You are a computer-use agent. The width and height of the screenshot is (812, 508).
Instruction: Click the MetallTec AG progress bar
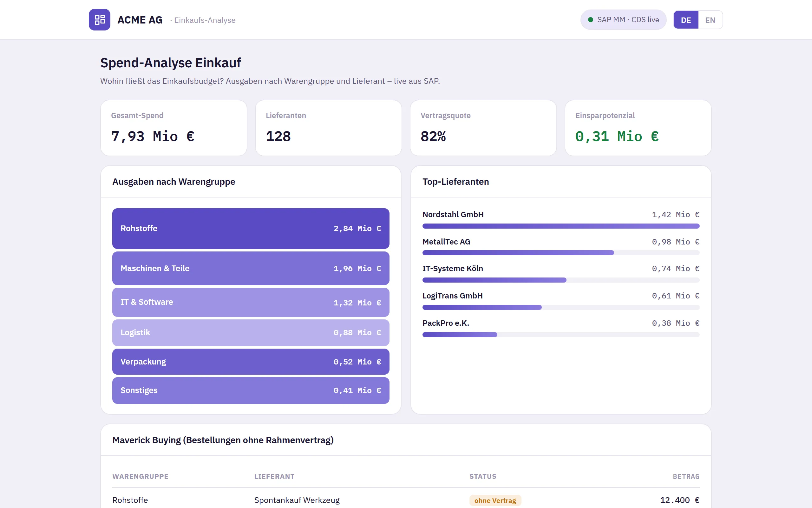(x=561, y=253)
